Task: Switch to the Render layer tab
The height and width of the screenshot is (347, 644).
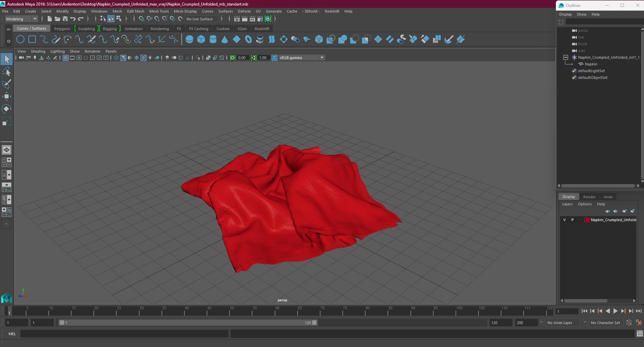Action: coord(589,197)
